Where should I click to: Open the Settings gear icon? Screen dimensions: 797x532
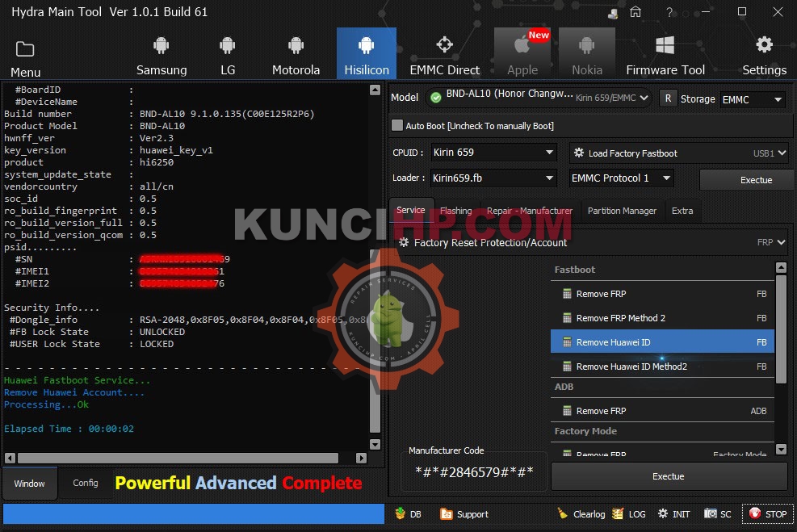pyautogui.click(x=764, y=44)
